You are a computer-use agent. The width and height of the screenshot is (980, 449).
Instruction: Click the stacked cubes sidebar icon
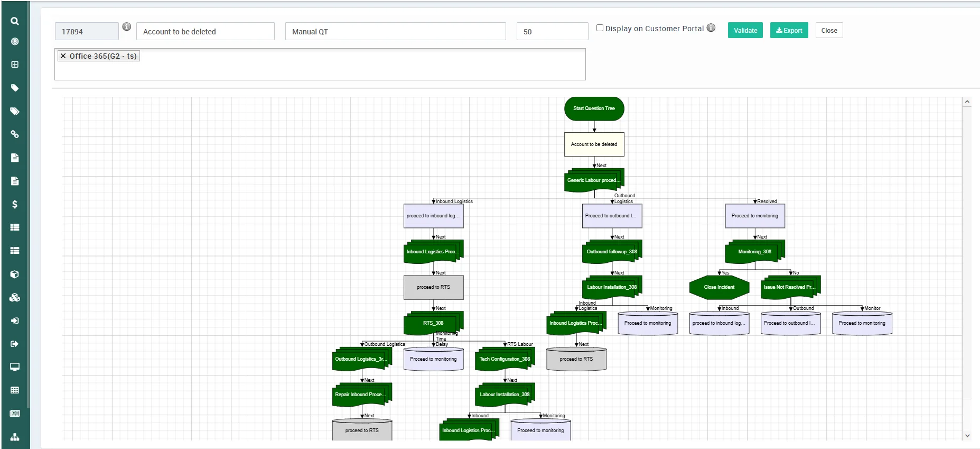tap(15, 297)
